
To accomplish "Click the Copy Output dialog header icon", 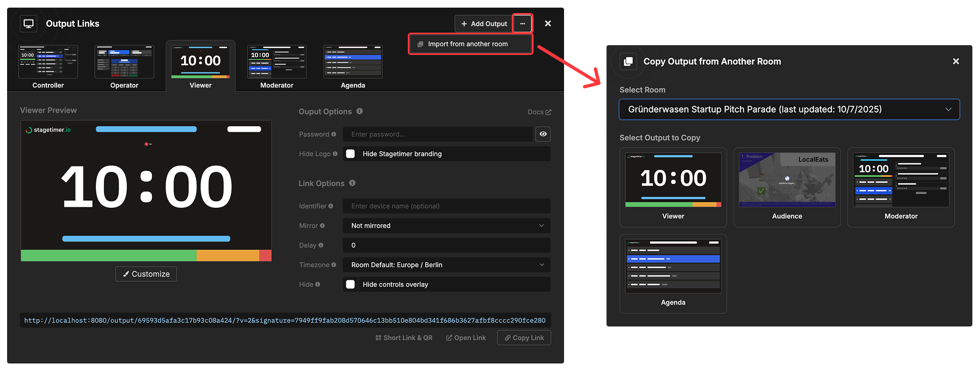I will tap(628, 61).
